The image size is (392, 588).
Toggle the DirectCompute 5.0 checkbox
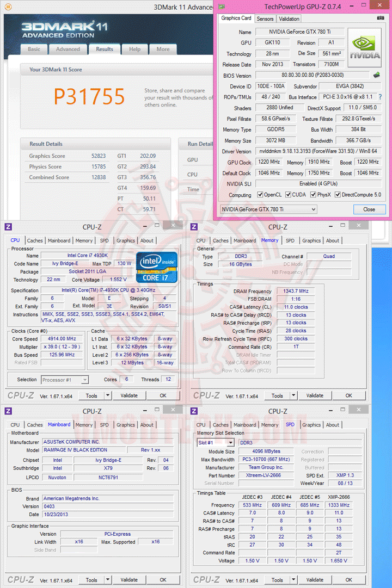coord(338,195)
